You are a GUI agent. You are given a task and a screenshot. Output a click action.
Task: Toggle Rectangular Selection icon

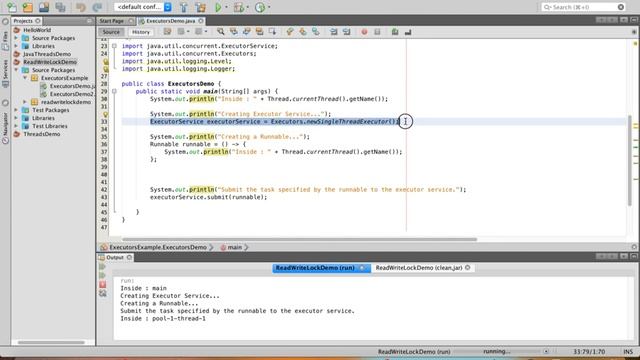click(x=272, y=32)
